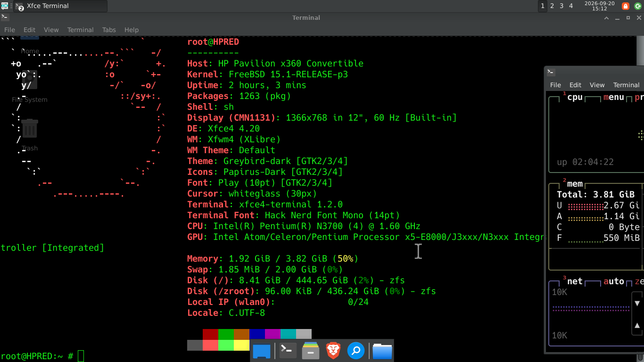Click the down arrow in btop net box
644x362 pixels.
pos(637,303)
